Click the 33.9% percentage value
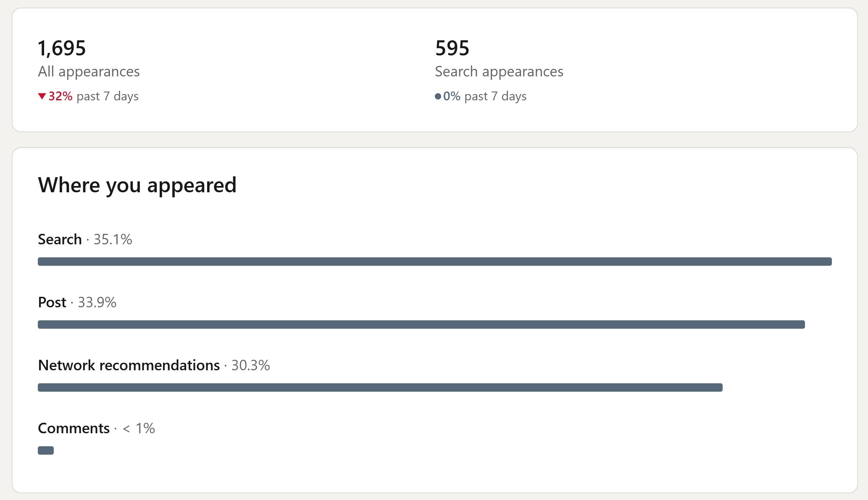Screen dimensions: 868x500 tap(97, 302)
